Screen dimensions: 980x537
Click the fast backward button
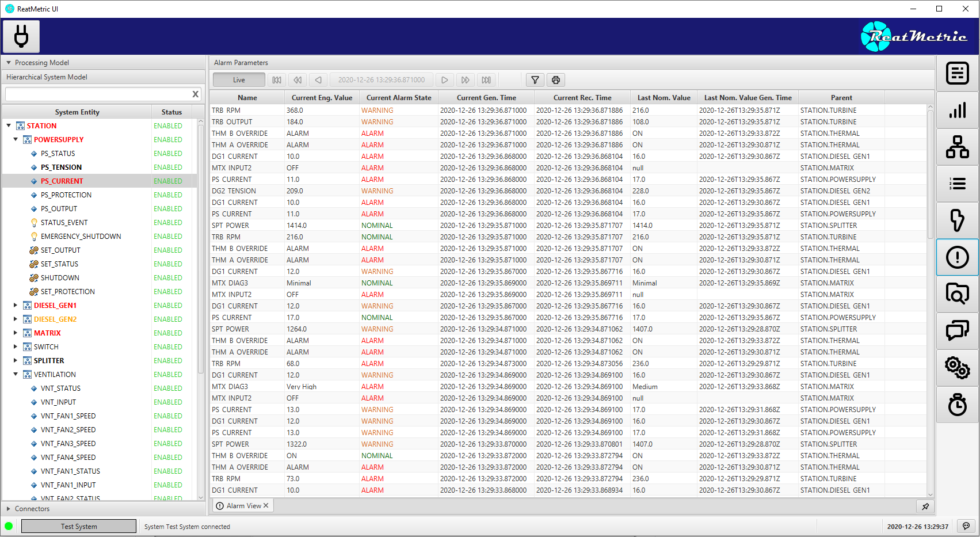click(x=298, y=80)
